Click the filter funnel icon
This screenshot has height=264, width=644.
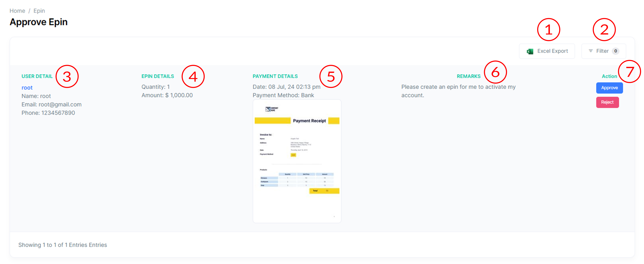click(x=591, y=51)
